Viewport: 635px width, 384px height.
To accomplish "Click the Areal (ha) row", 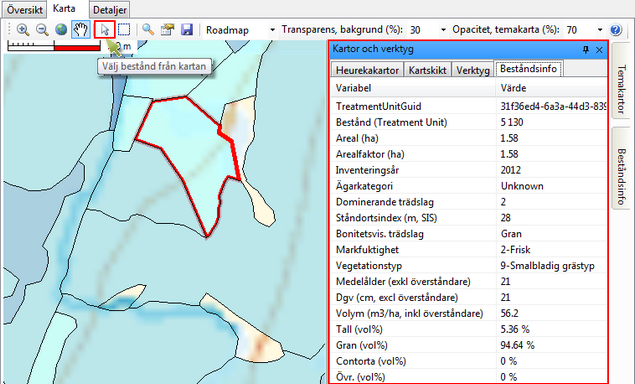I will coord(469,138).
